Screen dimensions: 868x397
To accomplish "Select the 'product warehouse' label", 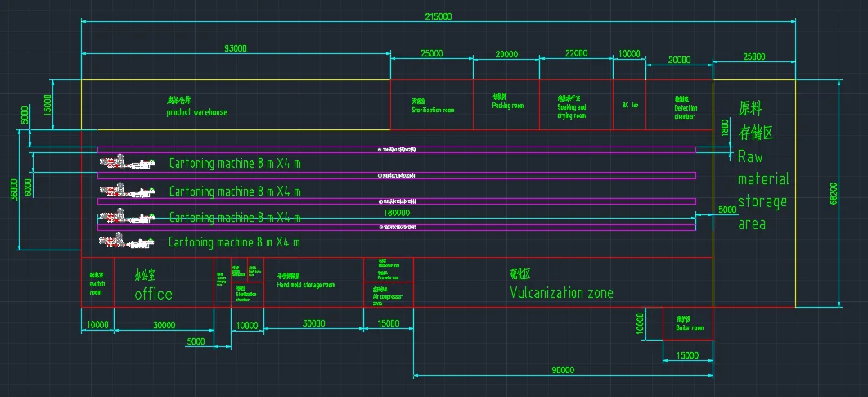I will (x=196, y=112).
